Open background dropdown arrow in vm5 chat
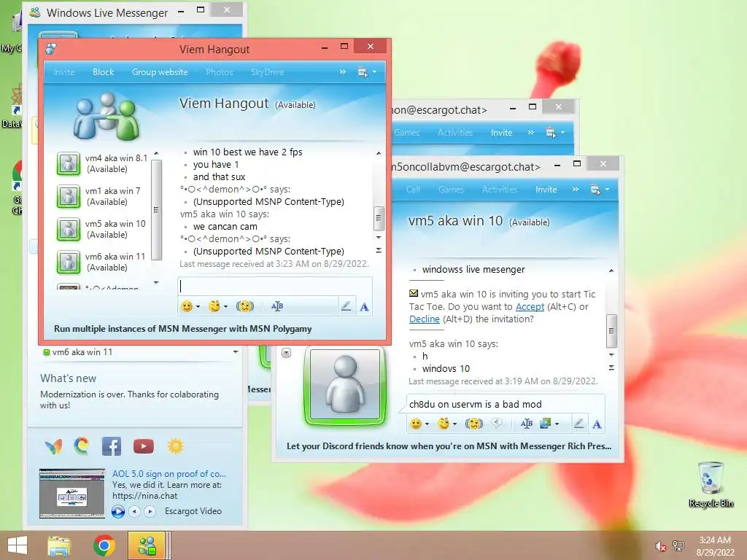Image resolution: width=747 pixels, height=560 pixels. tap(557, 424)
